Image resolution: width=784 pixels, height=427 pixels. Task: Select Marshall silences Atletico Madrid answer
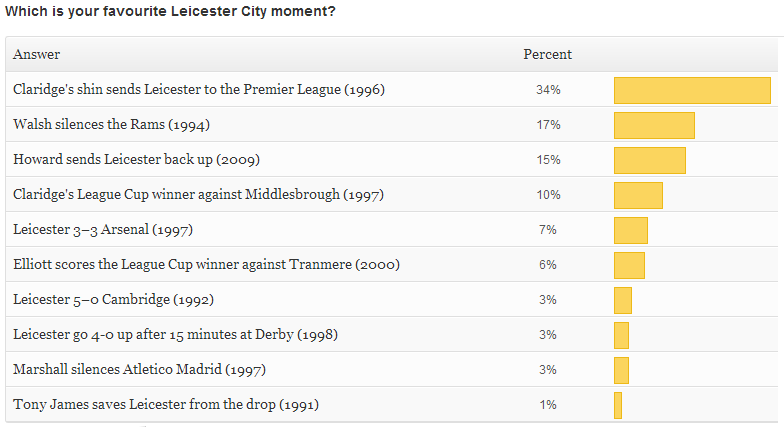pyautogui.click(x=140, y=370)
